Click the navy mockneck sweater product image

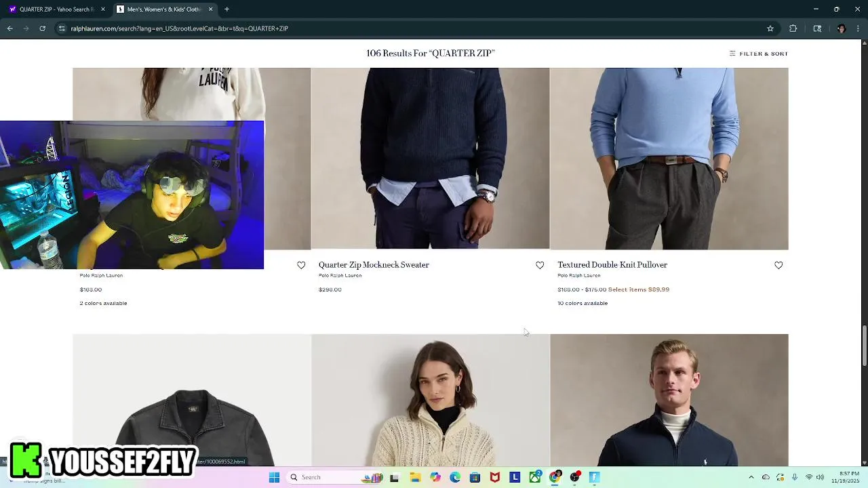431,159
